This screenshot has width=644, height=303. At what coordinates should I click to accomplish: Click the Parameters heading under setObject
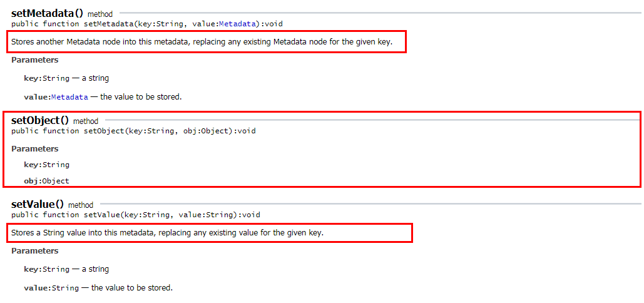tap(35, 149)
